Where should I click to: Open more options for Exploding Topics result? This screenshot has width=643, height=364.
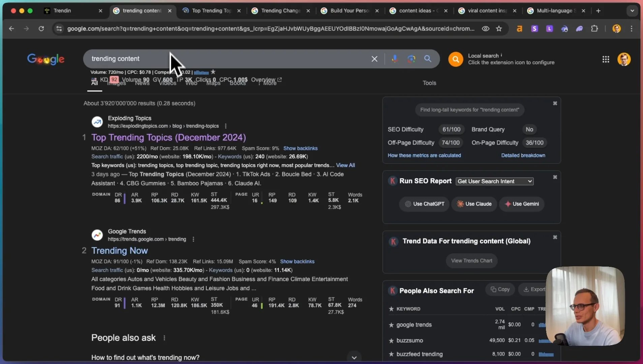coord(225,126)
